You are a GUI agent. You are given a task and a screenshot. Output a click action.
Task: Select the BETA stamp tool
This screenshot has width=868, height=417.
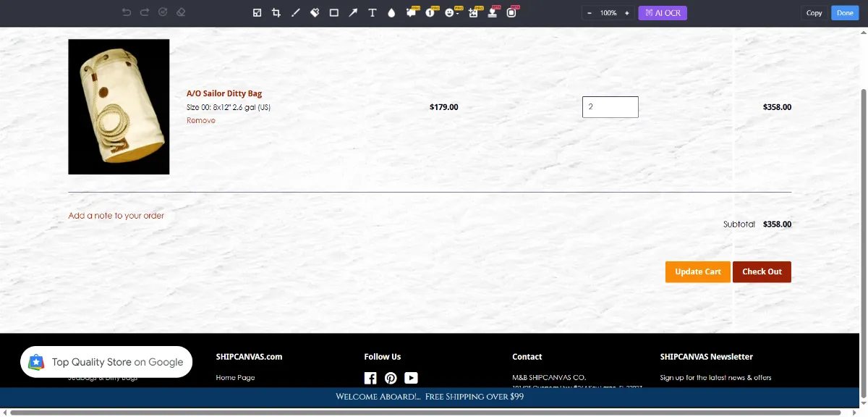pyautogui.click(x=493, y=12)
